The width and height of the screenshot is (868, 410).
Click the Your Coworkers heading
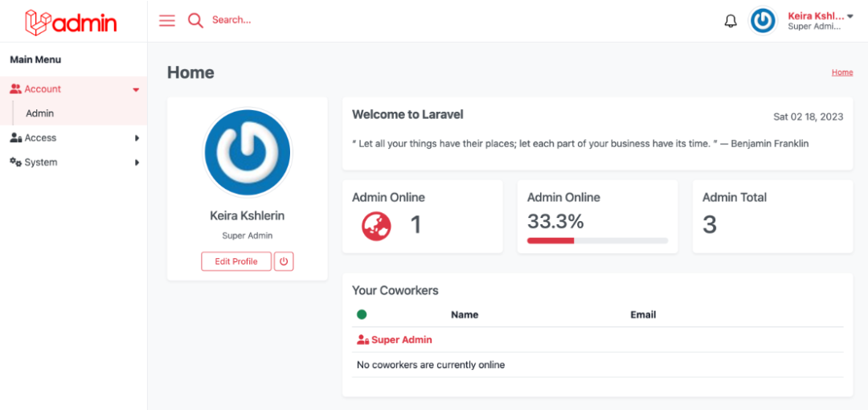[x=395, y=290]
